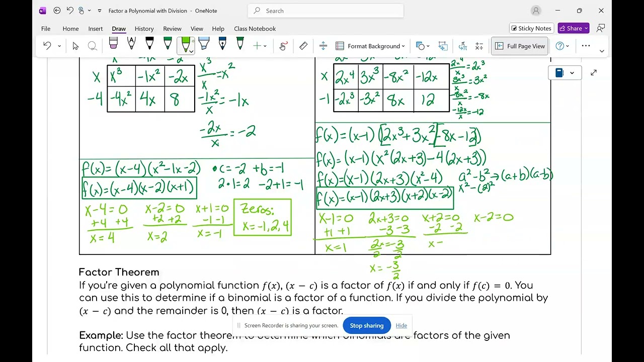Click the handwritten 'Zeros:' box
The height and width of the screenshot is (362, 644).
(x=262, y=217)
